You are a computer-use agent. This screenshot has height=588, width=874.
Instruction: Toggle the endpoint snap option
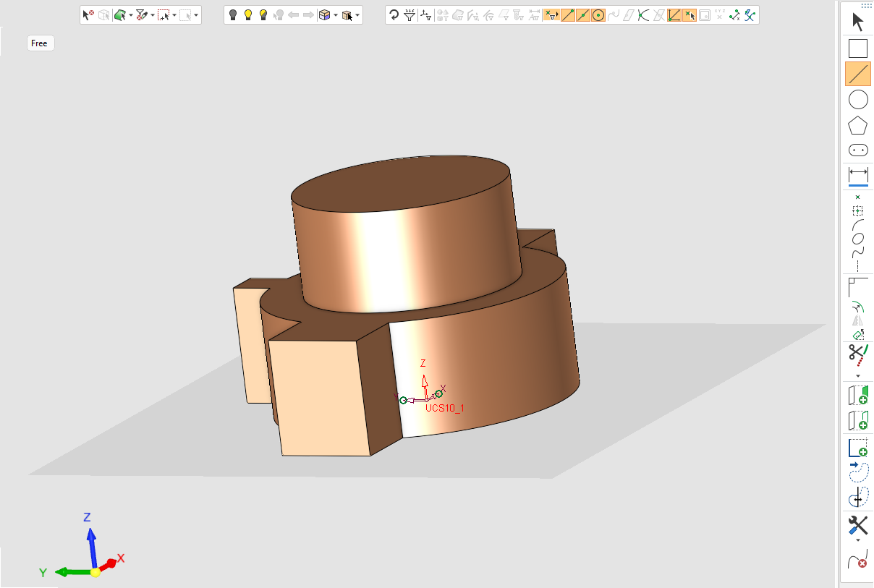tap(567, 14)
